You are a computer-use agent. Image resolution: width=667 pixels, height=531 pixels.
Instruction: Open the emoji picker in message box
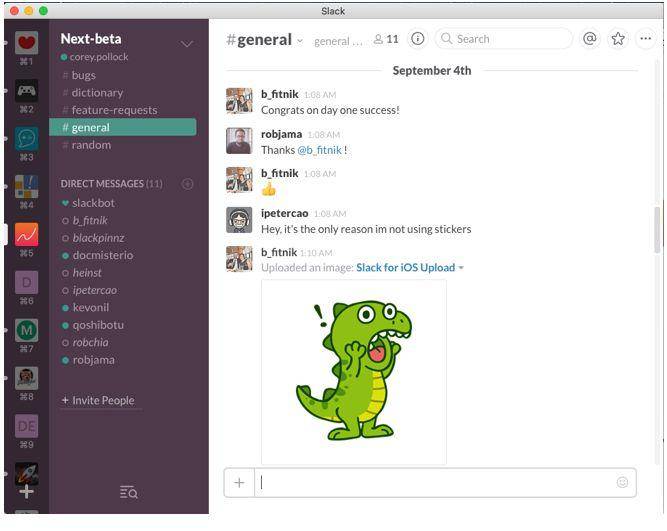622,482
